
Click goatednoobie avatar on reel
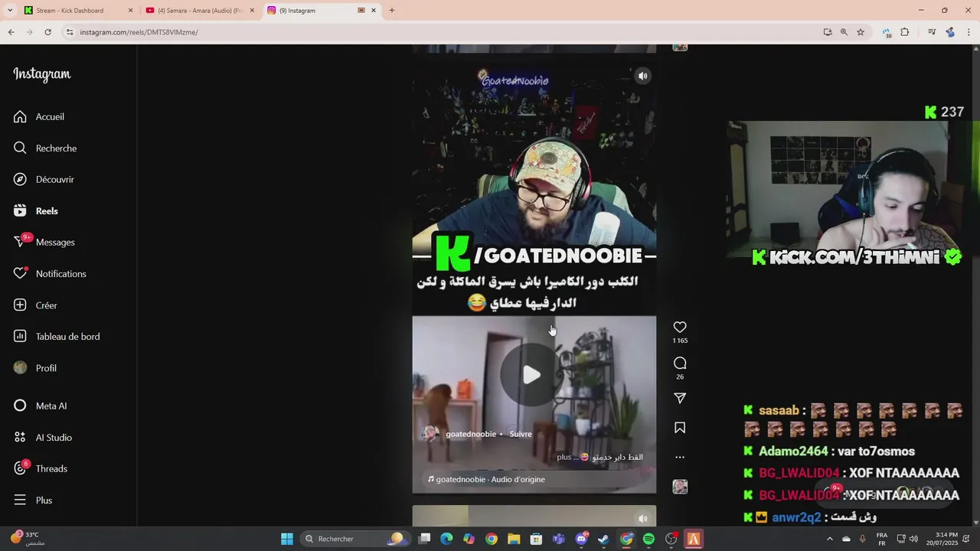tap(430, 434)
